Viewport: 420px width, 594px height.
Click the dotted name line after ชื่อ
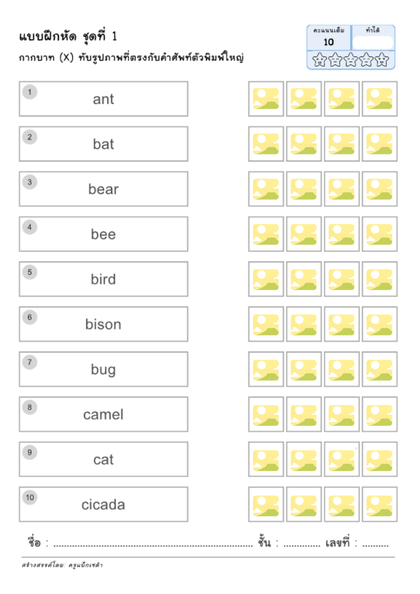pos(153,546)
